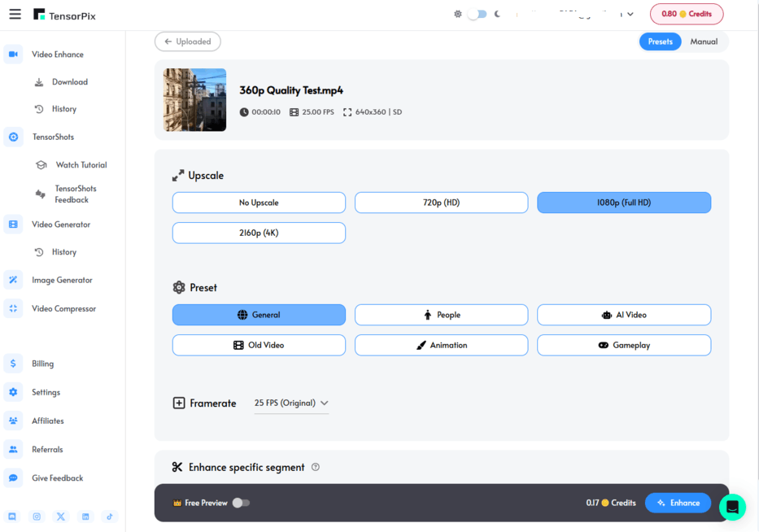Click the help icon beside Enhance specific segment
The image size is (759, 532).
[316, 467]
